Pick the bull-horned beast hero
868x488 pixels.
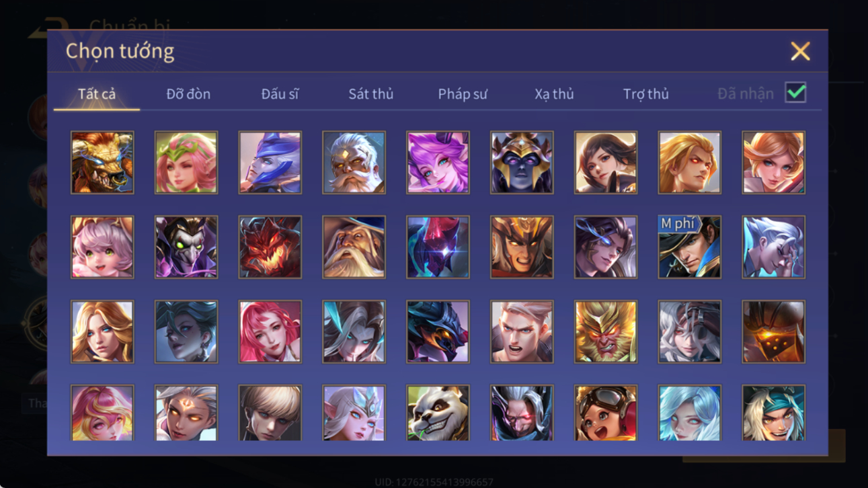102,162
